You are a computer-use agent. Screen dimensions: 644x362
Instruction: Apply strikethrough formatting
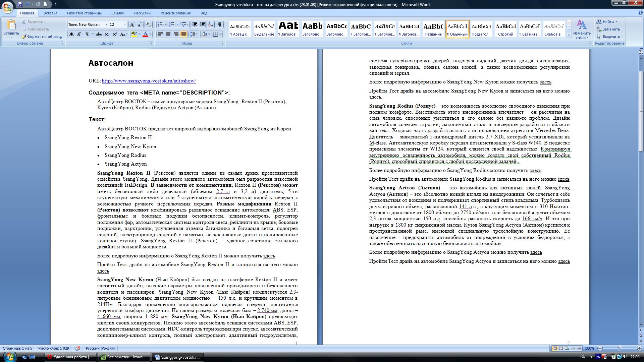point(99,34)
